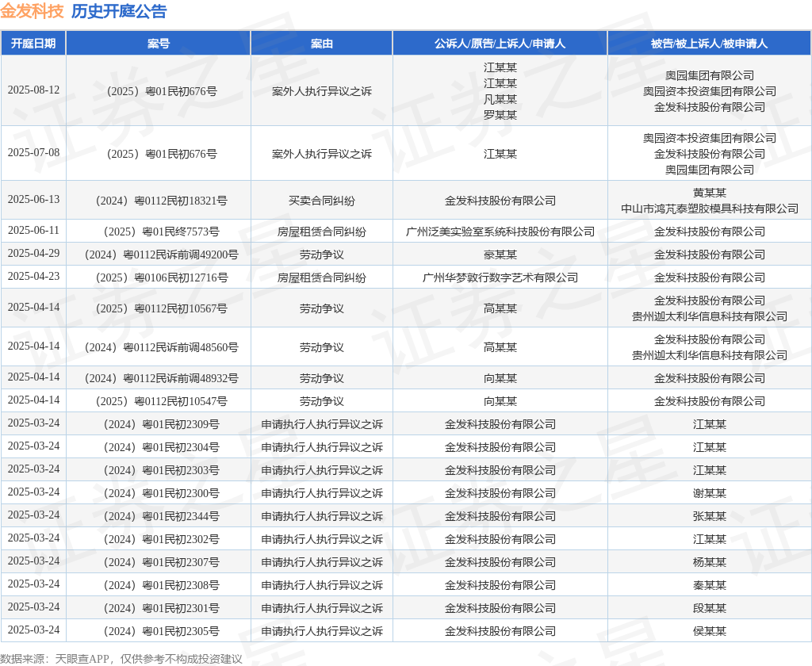Image resolution: width=812 pixels, height=666 pixels.
Task: Select the 案号 column header
Action: pos(158,44)
